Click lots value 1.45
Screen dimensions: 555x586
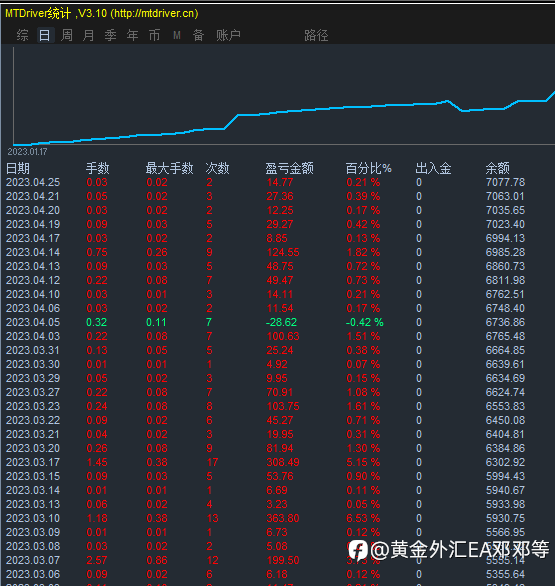click(x=97, y=462)
